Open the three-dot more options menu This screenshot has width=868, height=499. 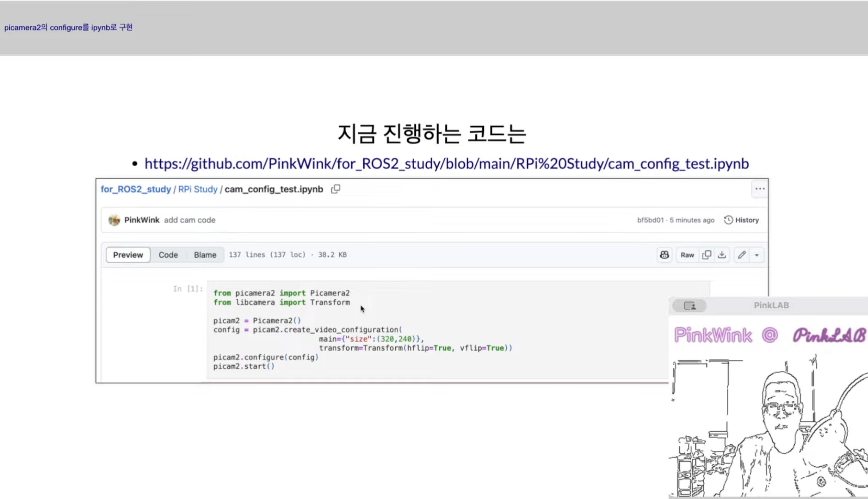tap(760, 189)
